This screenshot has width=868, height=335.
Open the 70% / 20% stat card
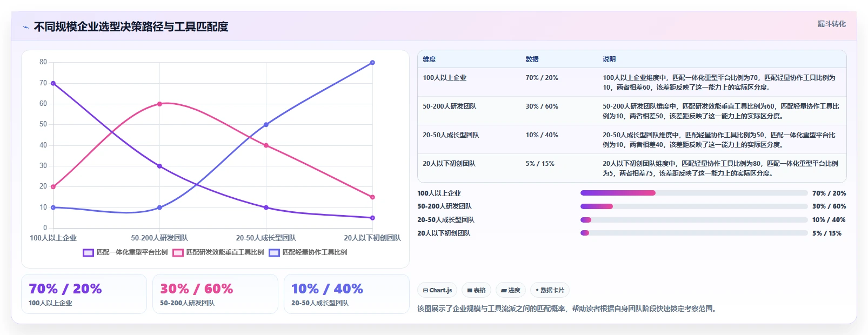coord(84,294)
